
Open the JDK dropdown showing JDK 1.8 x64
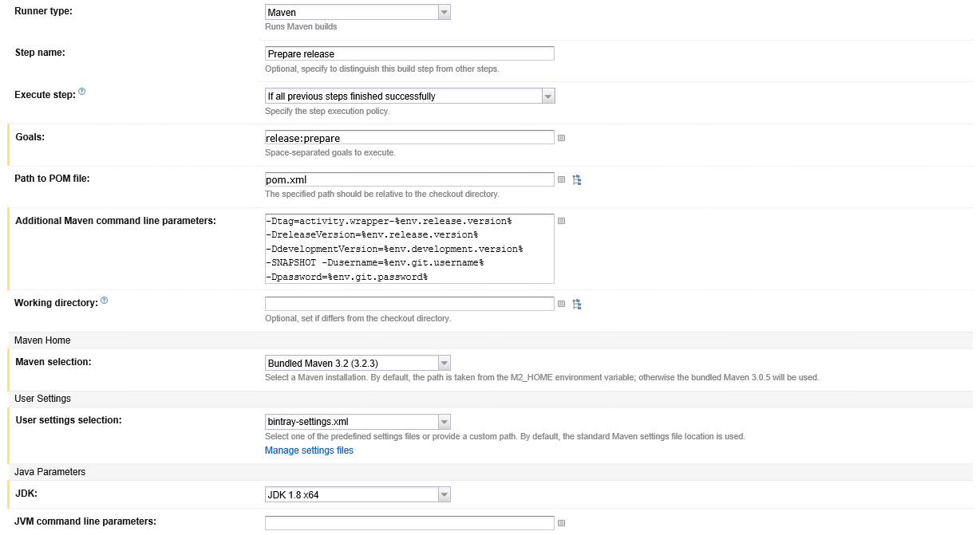[x=358, y=495]
